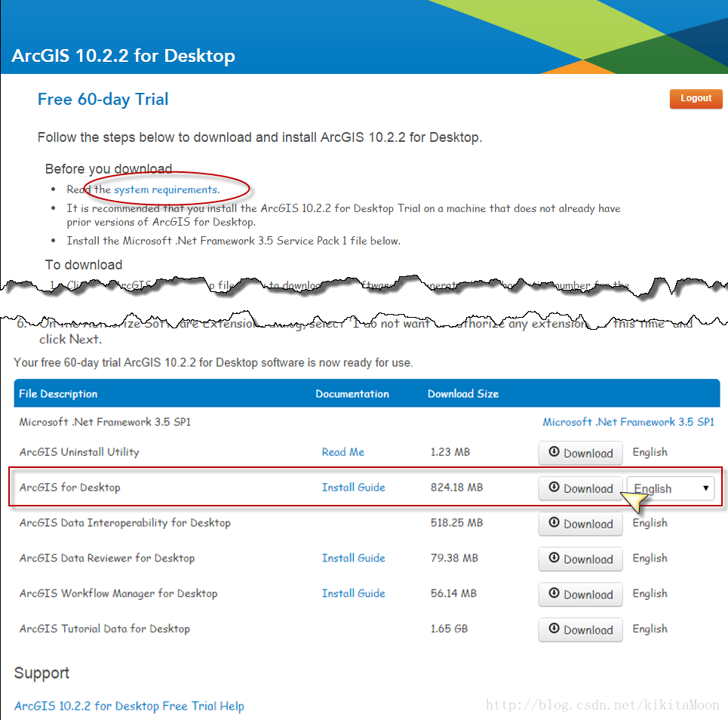Click the To download heading
Image resolution: width=728 pixels, height=720 pixels.
tap(84, 265)
